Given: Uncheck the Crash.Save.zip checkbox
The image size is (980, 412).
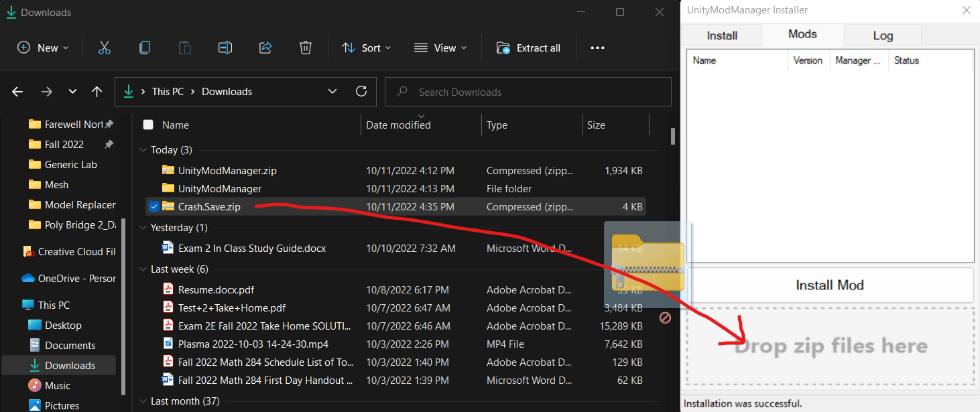Looking at the screenshot, I should coord(154,206).
